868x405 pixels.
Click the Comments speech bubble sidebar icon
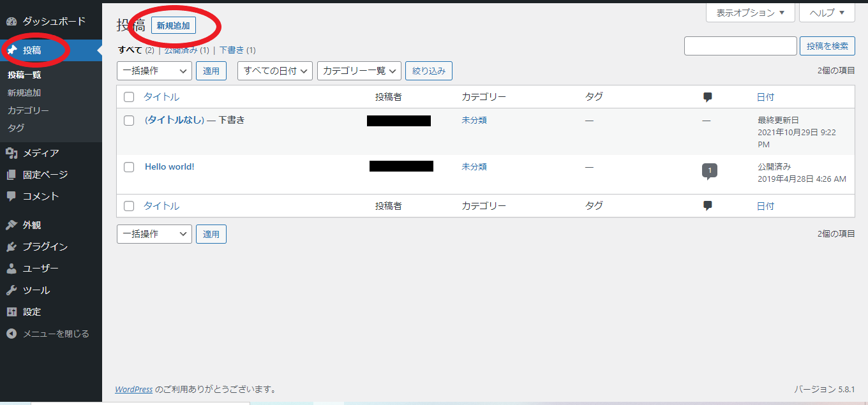[11, 196]
